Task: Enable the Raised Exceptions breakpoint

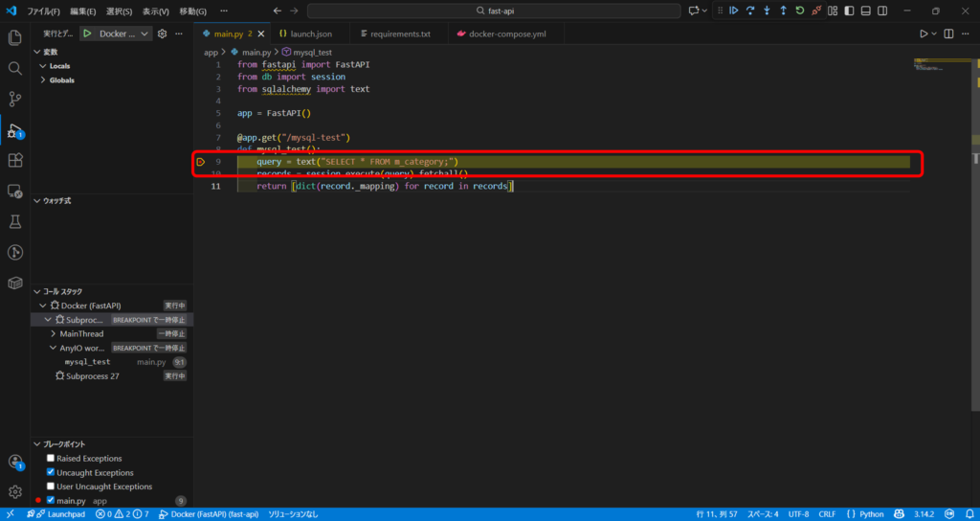Action: click(51, 459)
